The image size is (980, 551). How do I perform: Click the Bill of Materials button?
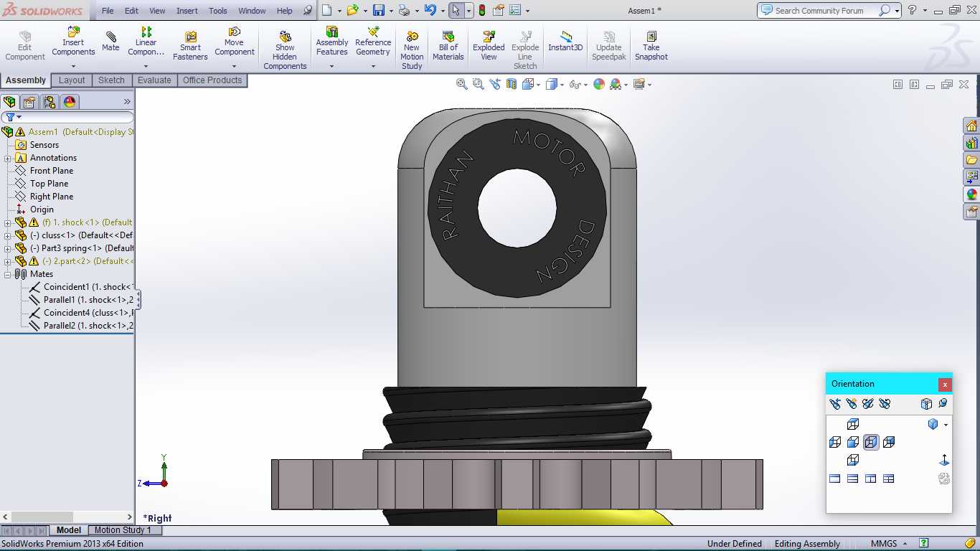tap(448, 46)
